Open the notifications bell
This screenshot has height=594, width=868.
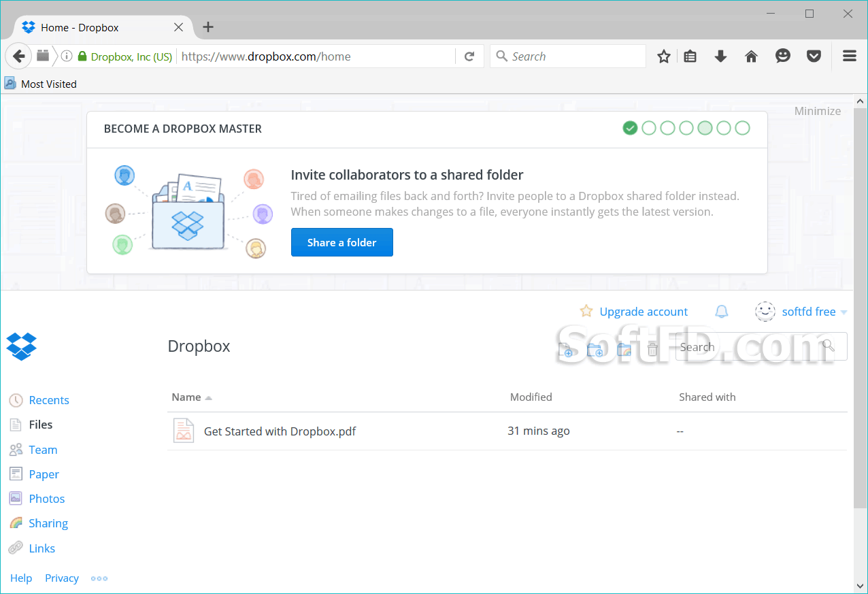pos(722,312)
